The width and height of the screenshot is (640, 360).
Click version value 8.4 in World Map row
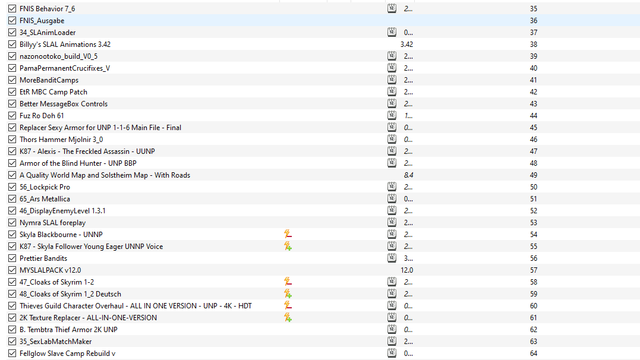pyautogui.click(x=408, y=175)
